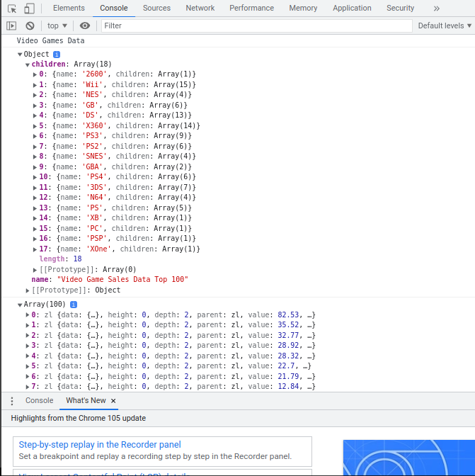Go to the Network tab
Image resolution: width=475 pixels, height=476 pixels.
pyautogui.click(x=200, y=8)
